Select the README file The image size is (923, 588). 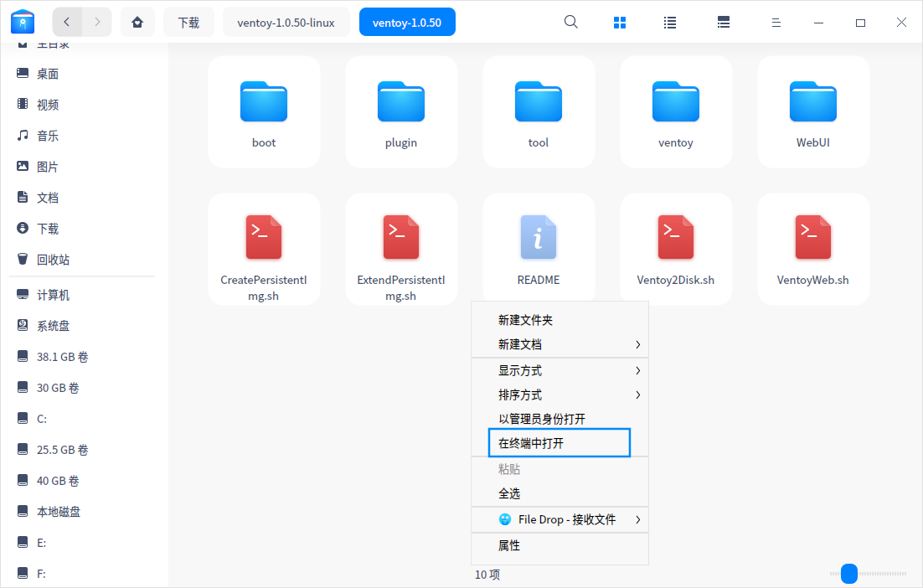(x=538, y=247)
